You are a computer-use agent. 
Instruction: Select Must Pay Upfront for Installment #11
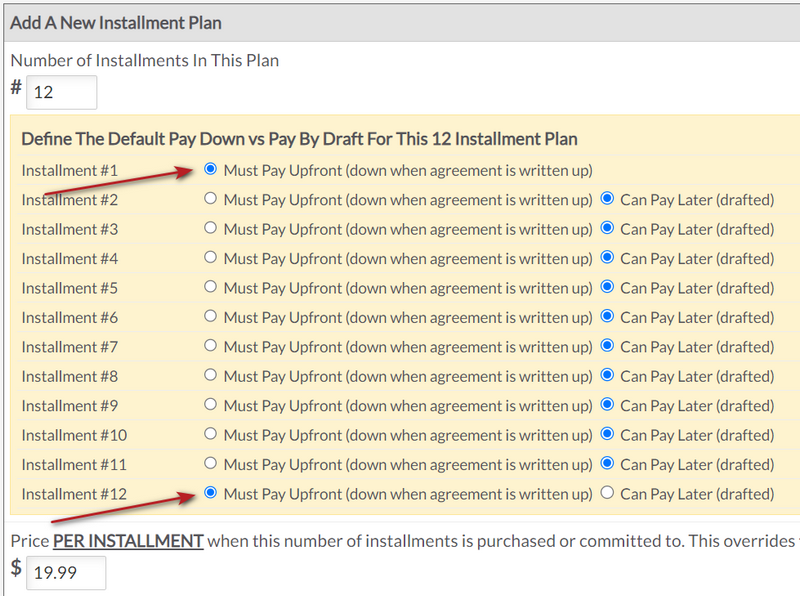pos(209,463)
